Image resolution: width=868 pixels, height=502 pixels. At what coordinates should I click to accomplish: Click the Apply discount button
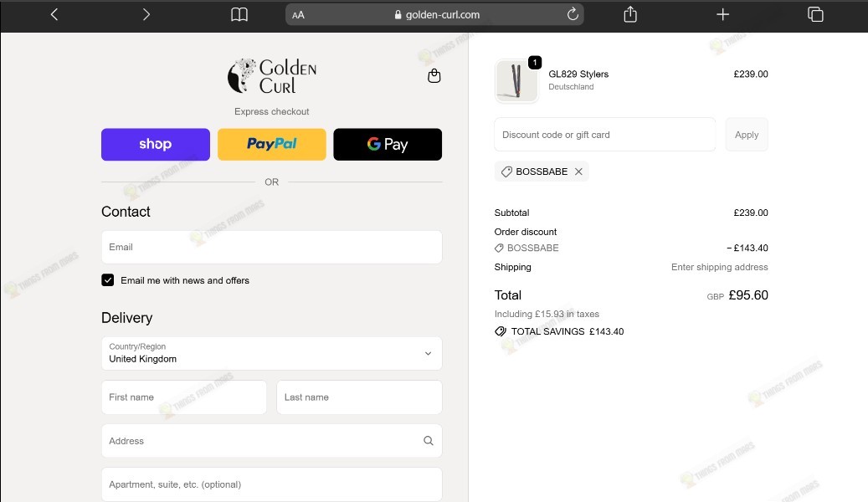747,135
